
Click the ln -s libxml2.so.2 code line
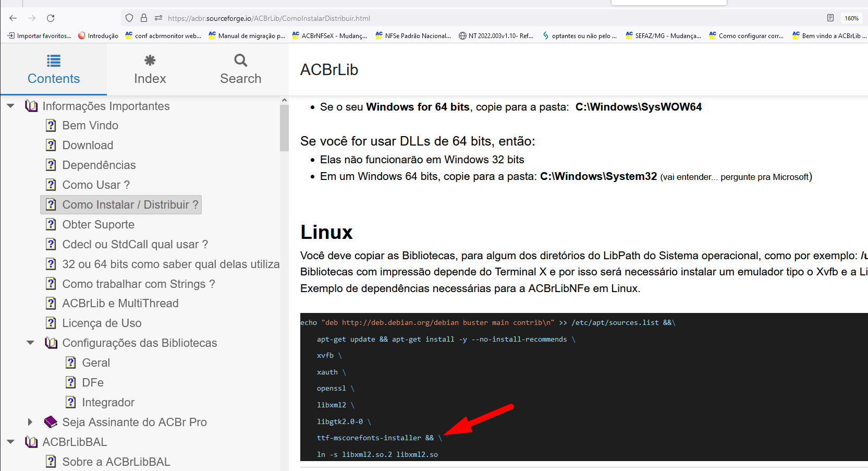pos(377,454)
